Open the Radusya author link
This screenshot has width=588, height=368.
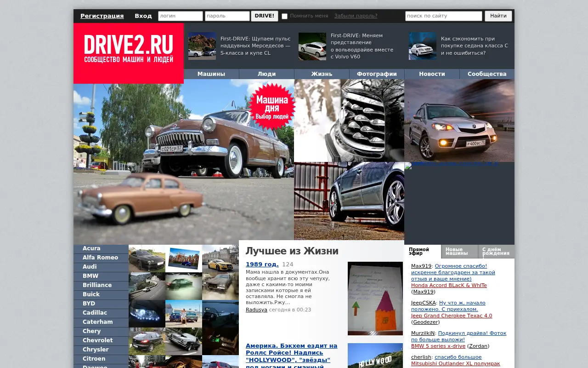256,310
